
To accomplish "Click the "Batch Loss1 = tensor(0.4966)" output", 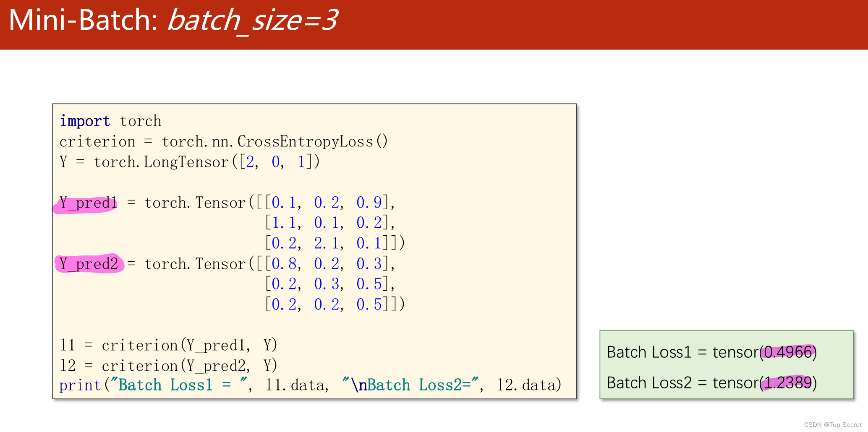I will click(x=712, y=352).
